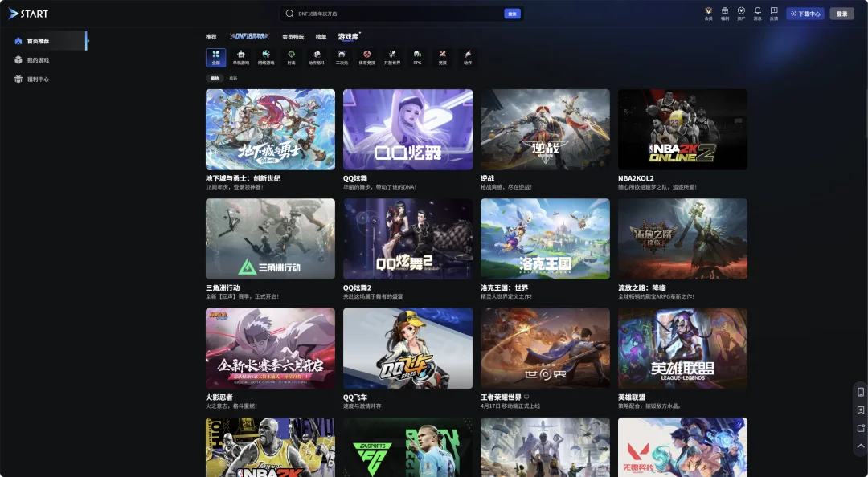Switch to the 会员畅玩 tab

coord(293,37)
